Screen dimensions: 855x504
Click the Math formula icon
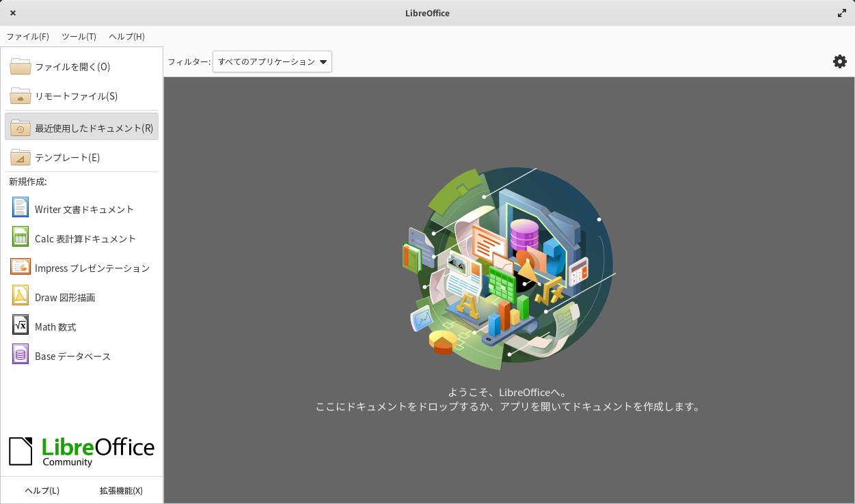pyautogui.click(x=21, y=324)
